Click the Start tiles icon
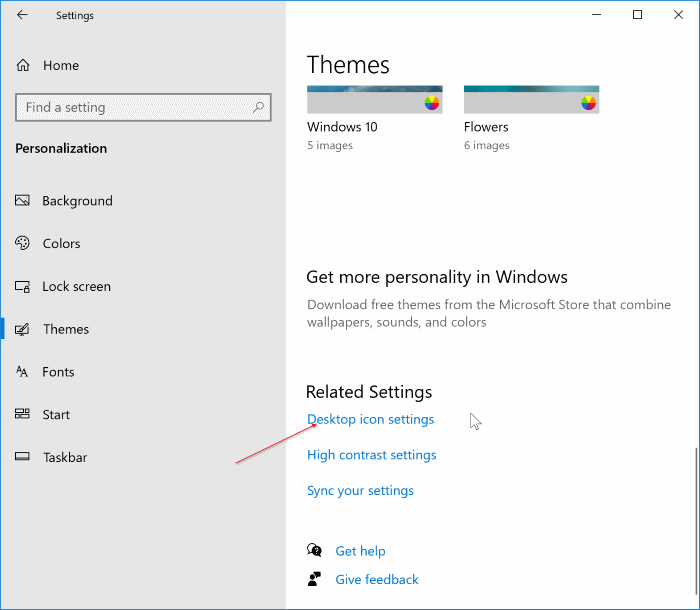 coord(22,414)
